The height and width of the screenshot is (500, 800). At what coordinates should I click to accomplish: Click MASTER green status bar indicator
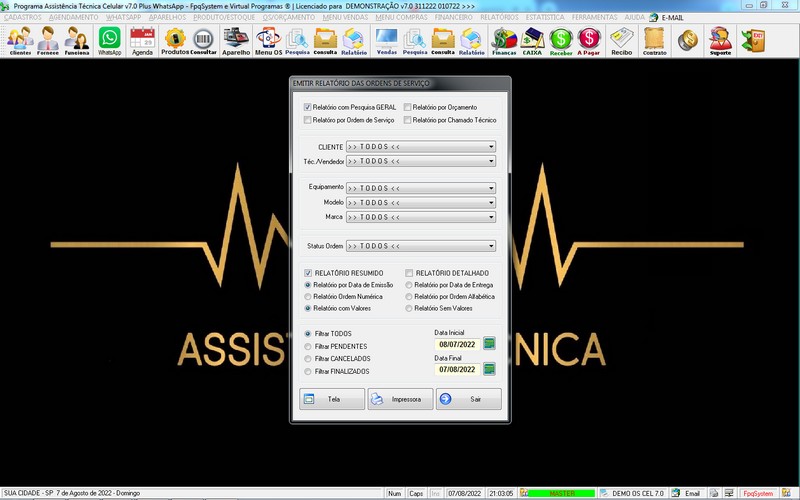click(x=561, y=493)
